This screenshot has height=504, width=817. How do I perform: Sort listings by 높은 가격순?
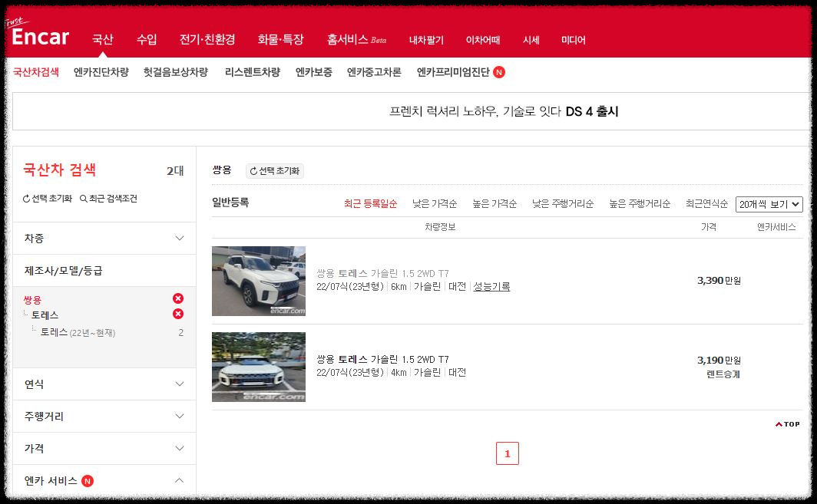[x=495, y=203]
